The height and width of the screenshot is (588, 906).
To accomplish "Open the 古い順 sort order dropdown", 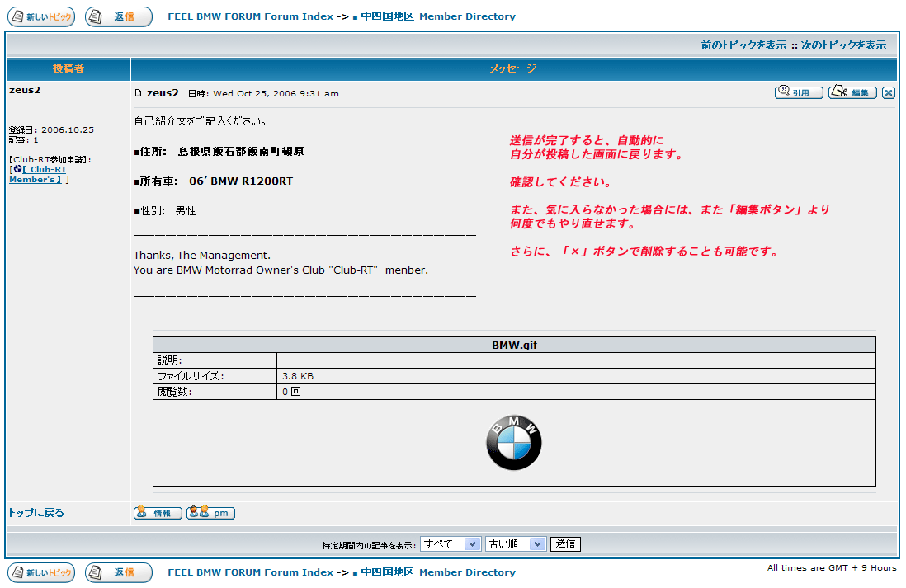I will point(516,544).
